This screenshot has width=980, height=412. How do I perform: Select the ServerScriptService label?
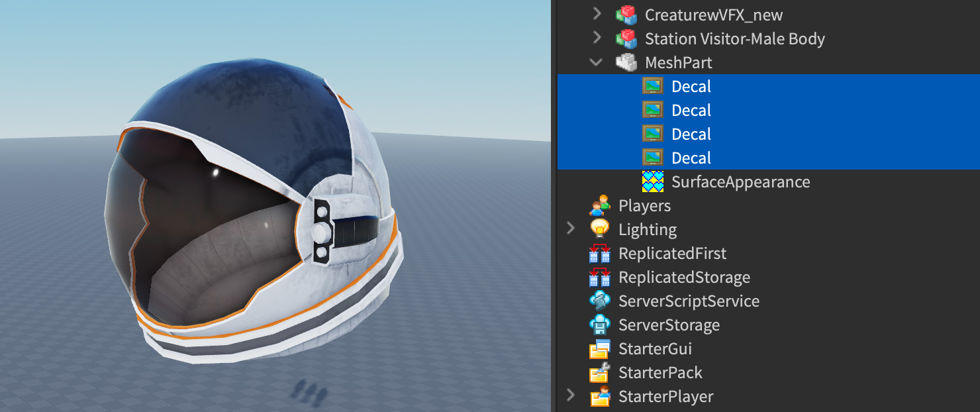point(689,301)
